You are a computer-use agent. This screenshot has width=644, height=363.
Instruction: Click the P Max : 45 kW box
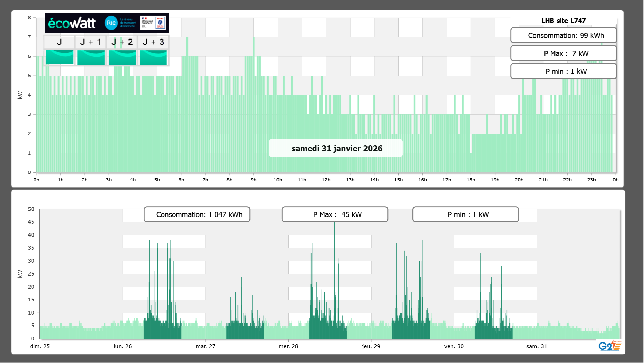point(335,214)
